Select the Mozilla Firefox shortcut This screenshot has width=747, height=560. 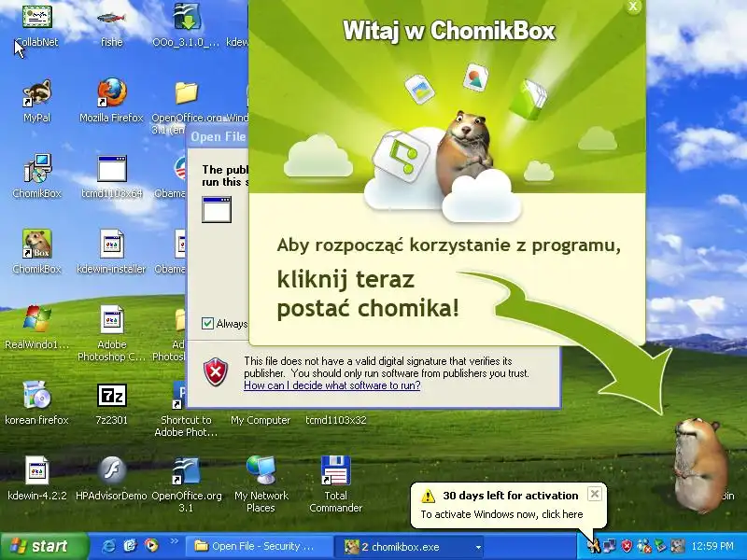point(111,92)
